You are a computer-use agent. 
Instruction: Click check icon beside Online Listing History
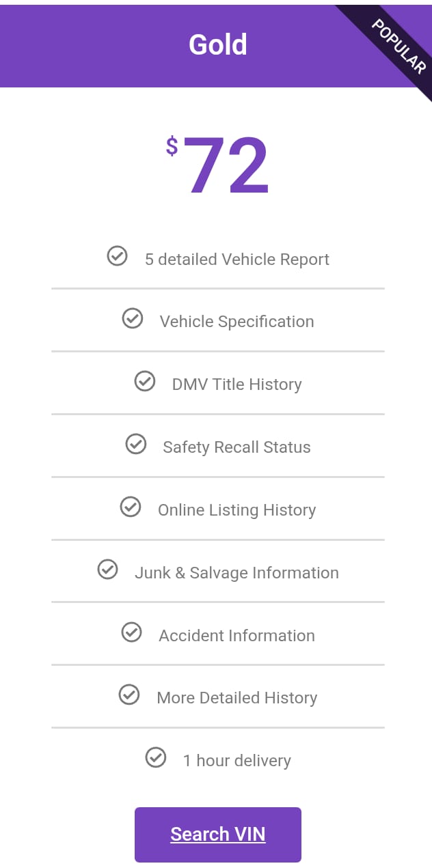[x=131, y=507]
